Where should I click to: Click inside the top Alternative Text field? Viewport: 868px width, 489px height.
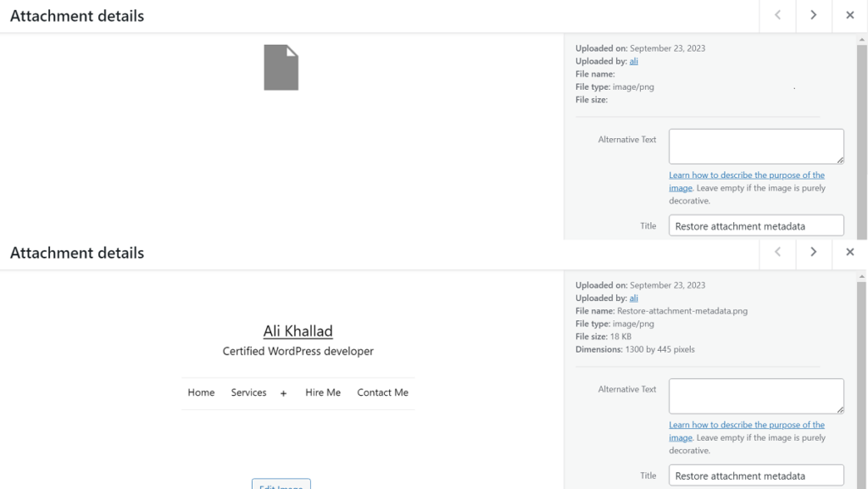tap(754, 146)
